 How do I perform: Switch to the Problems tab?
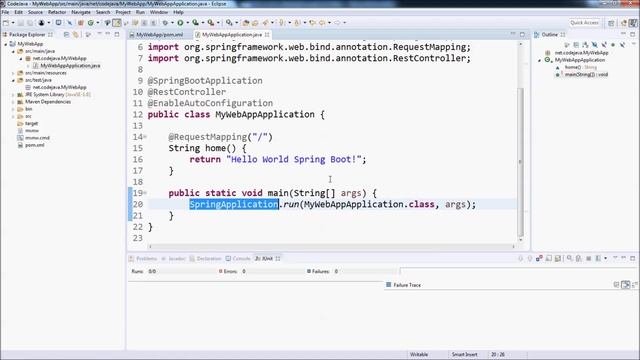[x=143, y=258]
